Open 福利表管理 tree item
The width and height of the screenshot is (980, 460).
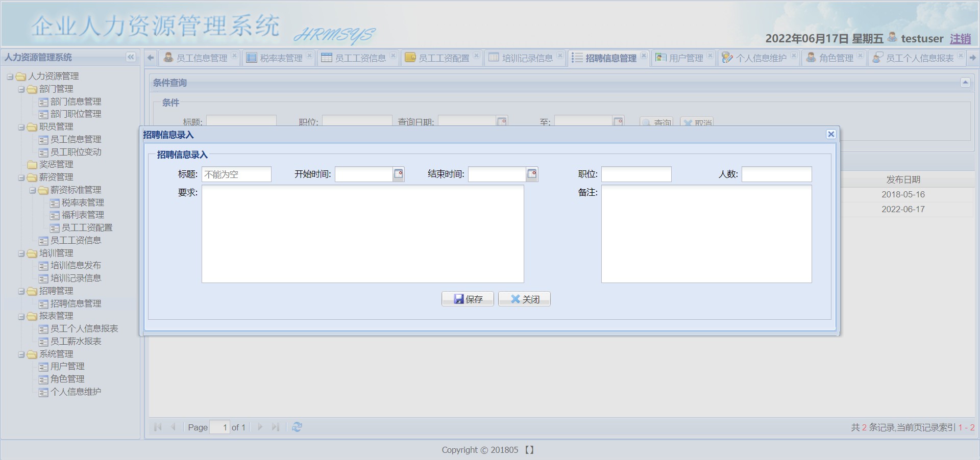coord(83,215)
